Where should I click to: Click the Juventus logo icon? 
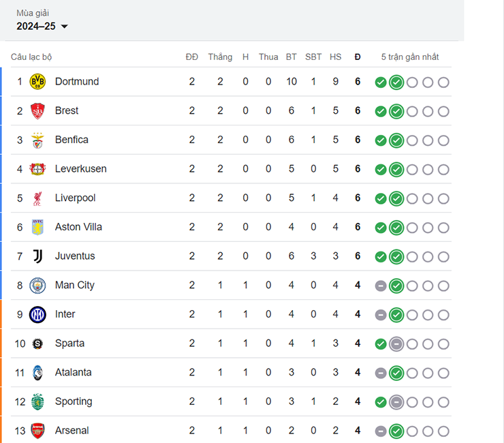click(x=37, y=256)
